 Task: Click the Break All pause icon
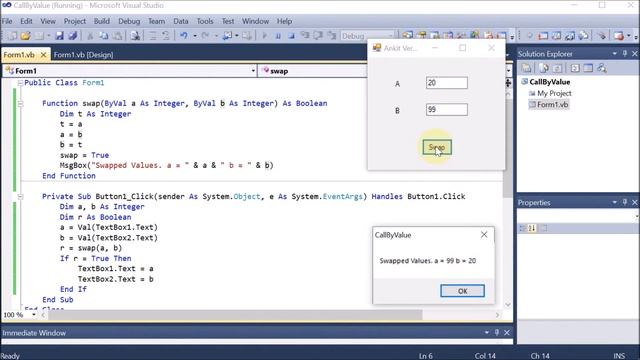tap(278, 36)
